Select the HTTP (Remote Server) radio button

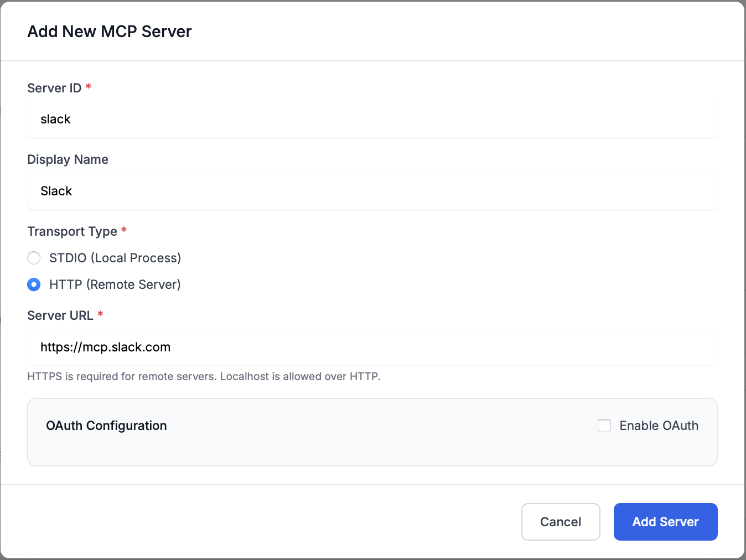[x=34, y=284]
